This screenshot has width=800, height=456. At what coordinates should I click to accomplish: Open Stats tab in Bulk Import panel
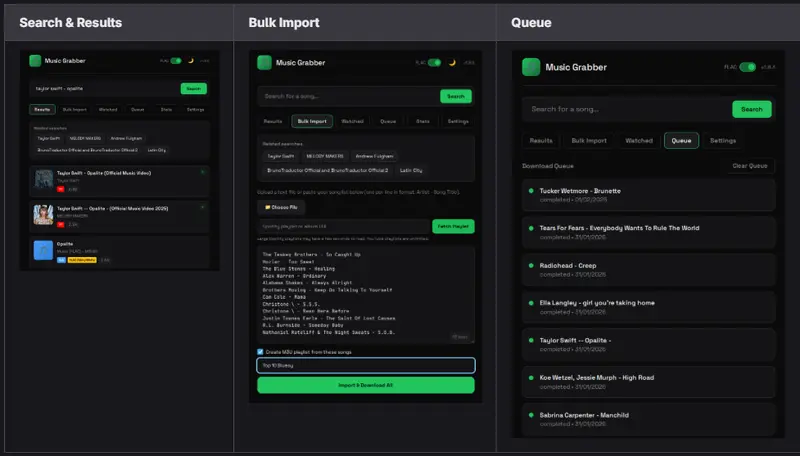point(423,121)
